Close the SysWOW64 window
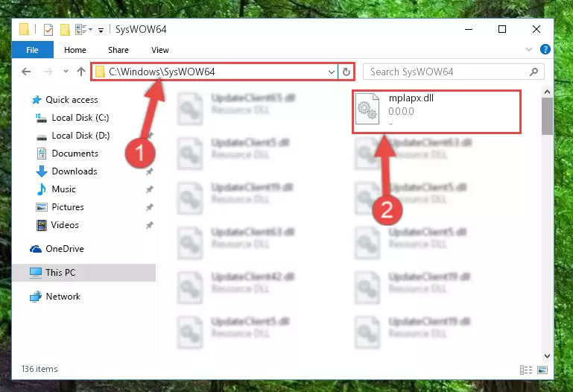 [536, 29]
